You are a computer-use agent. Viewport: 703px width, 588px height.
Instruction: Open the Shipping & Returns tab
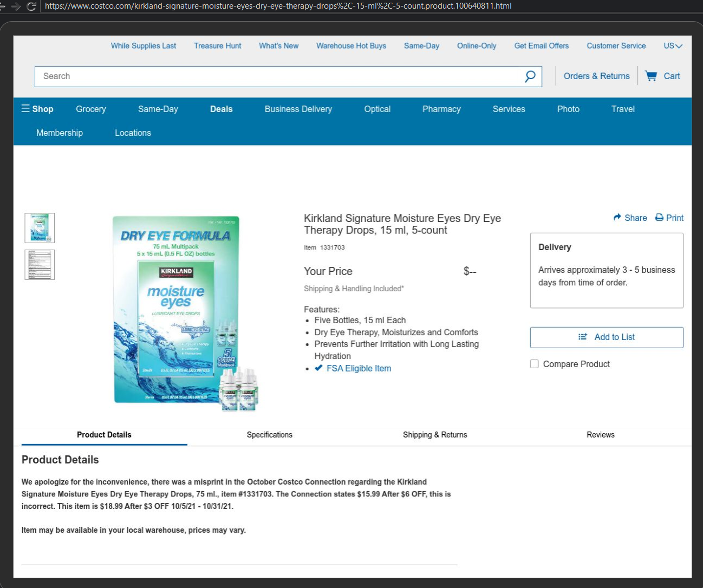435,435
